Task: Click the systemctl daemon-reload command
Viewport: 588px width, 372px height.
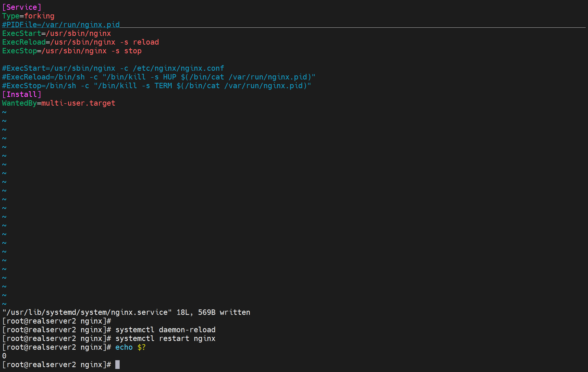Action: [x=165, y=330]
